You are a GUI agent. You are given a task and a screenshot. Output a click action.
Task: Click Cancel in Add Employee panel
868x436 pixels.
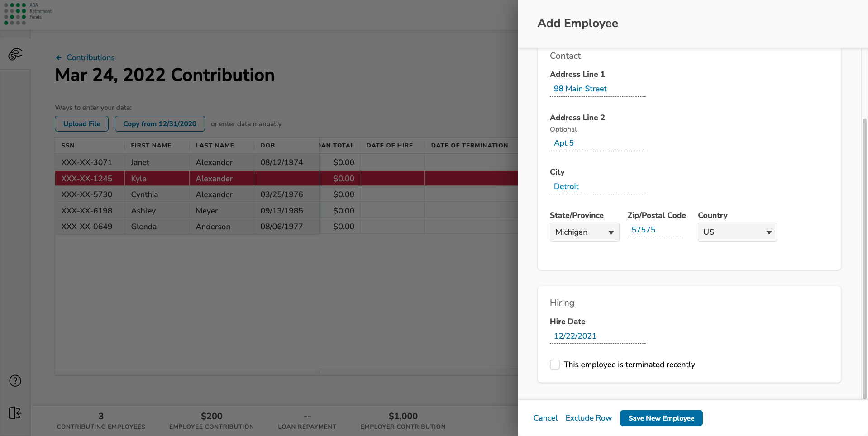pos(545,418)
